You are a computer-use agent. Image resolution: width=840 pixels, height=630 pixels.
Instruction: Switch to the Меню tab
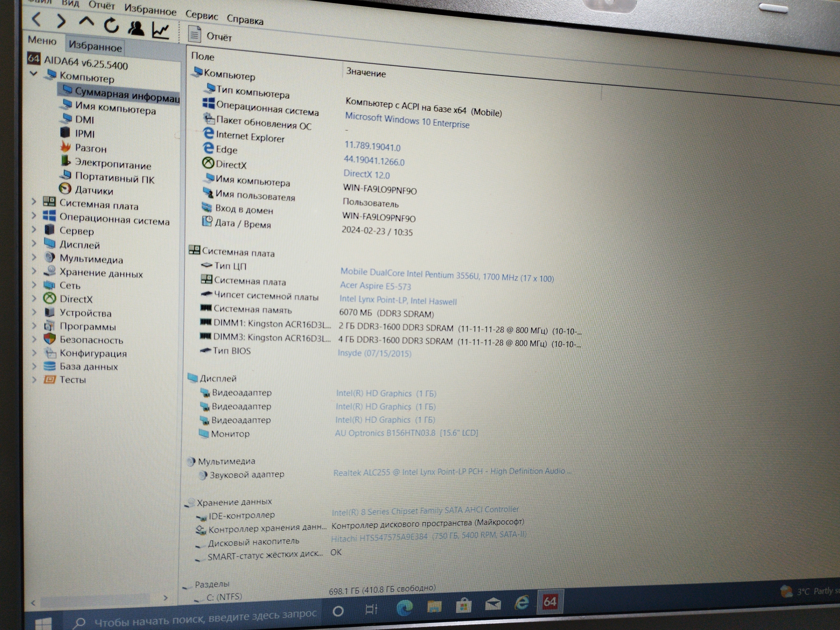coord(42,40)
